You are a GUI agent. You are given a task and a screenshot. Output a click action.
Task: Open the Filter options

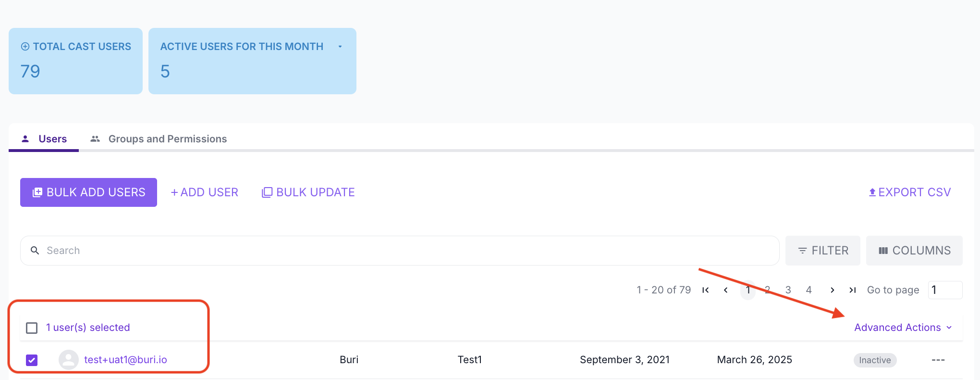coord(822,251)
